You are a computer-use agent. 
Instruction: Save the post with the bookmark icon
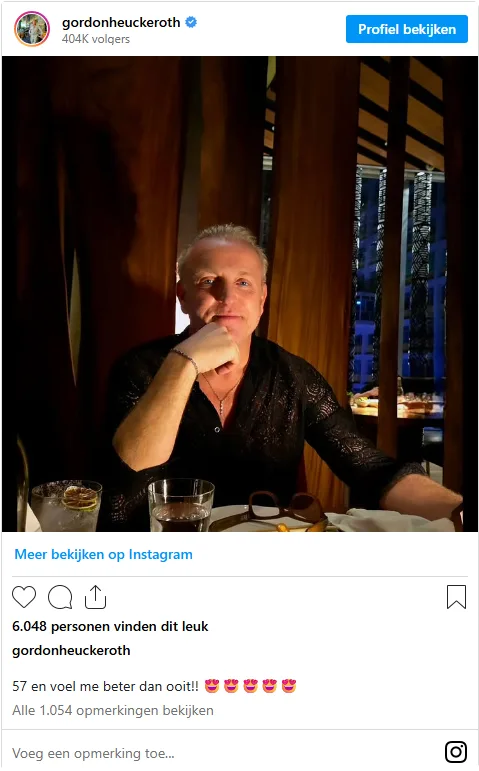tap(456, 596)
